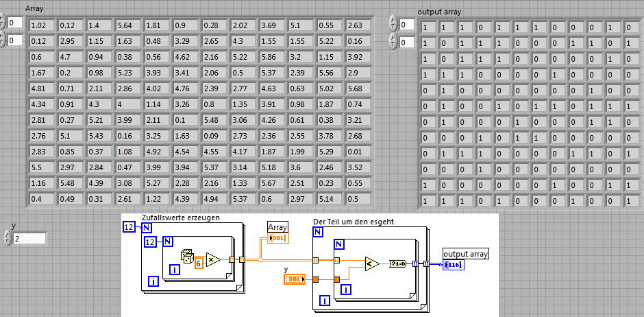Viewport: 644px width, 317px height.
Task: Click the upper index field of Array
Action: pyautogui.click(x=15, y=23)
